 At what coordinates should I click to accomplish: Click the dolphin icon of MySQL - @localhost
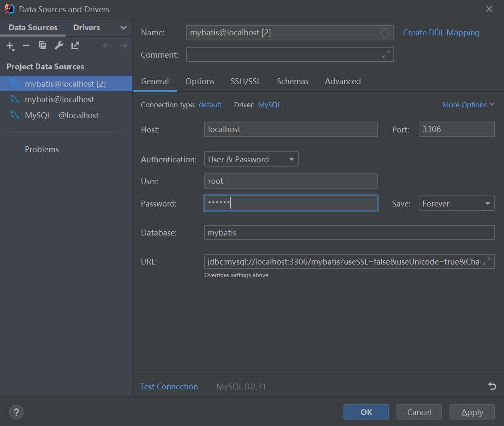pos(14,114)
